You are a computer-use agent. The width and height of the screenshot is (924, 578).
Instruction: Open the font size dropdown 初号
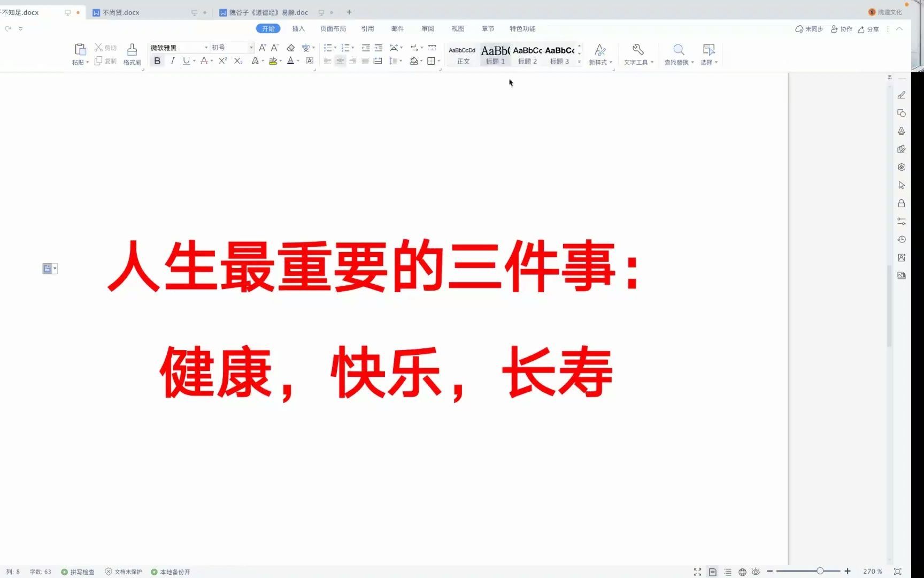[251, 48]
